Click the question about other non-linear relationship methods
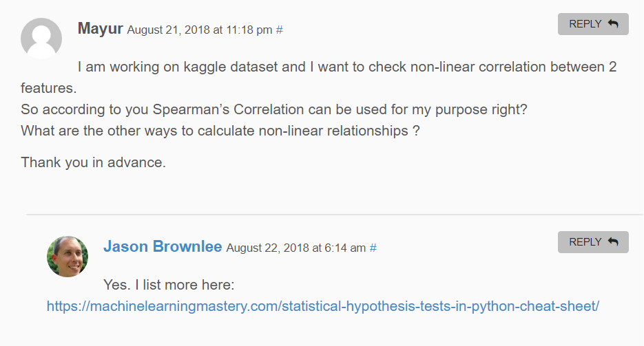Viewport: 644px width, 346px height. point(220,131)
